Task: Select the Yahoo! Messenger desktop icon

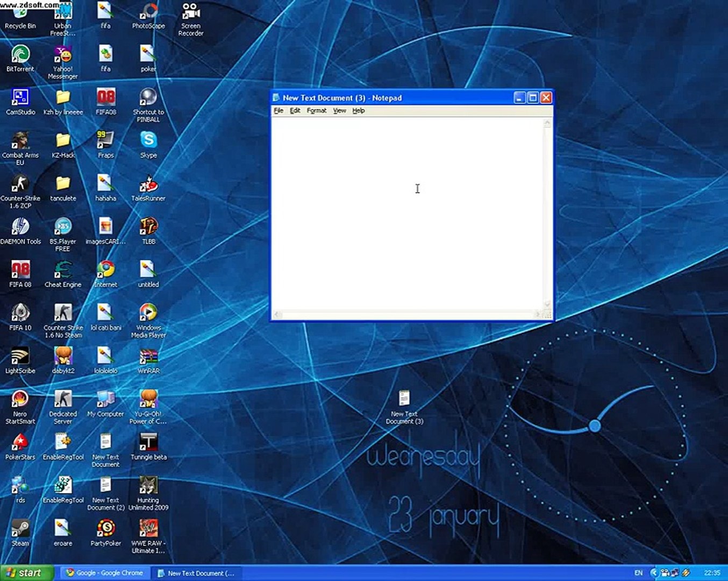Action: click(63, 62)
